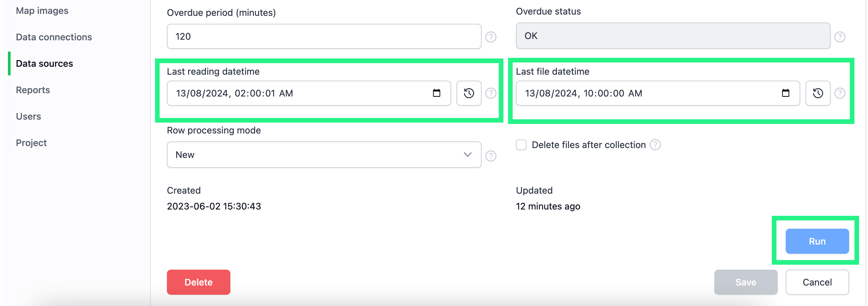The width and height of the screenshot is (868, 306).
Task: Click the history reset icon for Last reading datetime
Action: tap(469, 93)
